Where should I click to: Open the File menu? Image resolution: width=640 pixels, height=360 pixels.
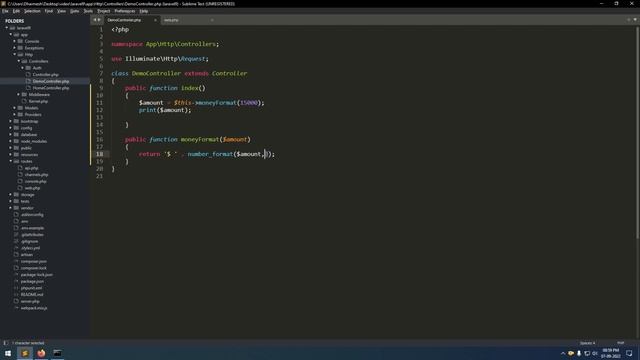5,11
